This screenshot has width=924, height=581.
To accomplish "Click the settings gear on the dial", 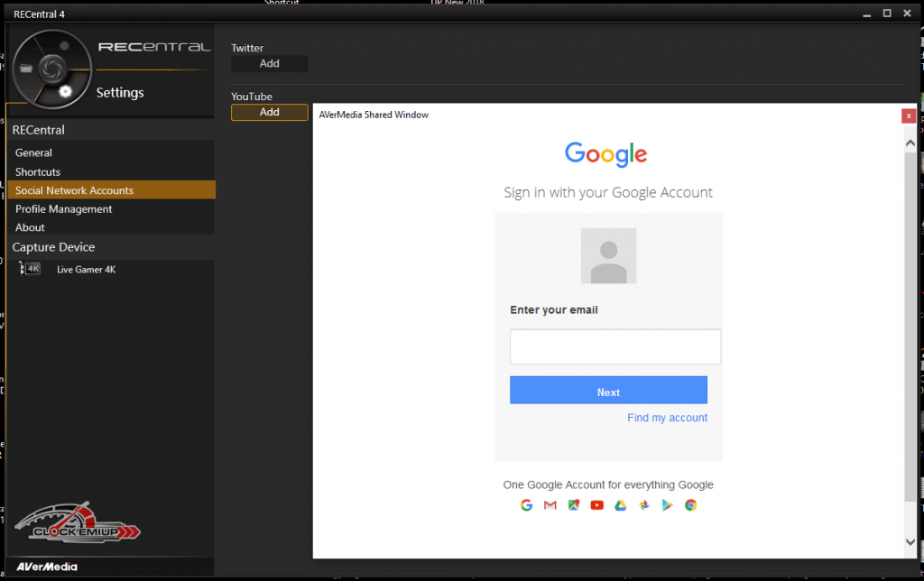I will (64, 90).
